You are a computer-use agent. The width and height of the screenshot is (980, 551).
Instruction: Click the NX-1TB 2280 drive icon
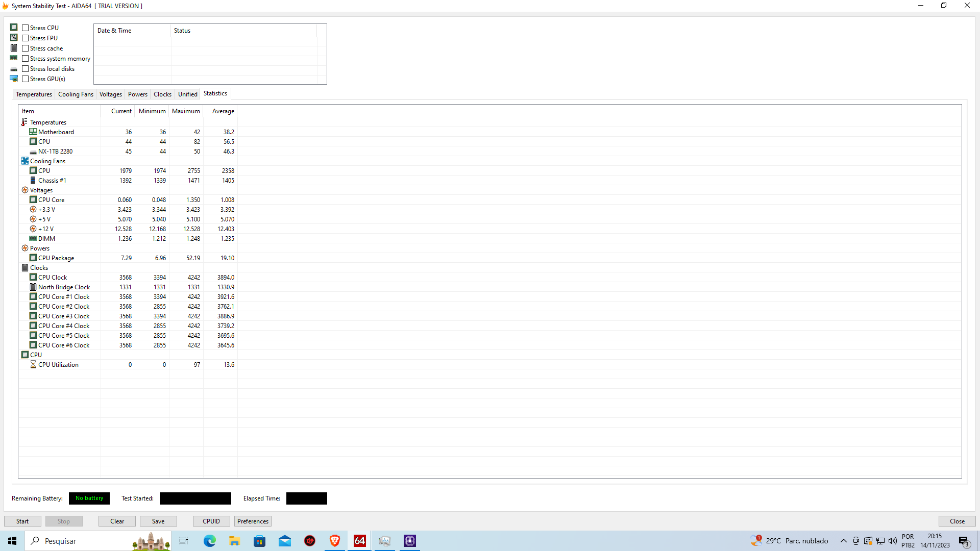click(x=33, y=152)
